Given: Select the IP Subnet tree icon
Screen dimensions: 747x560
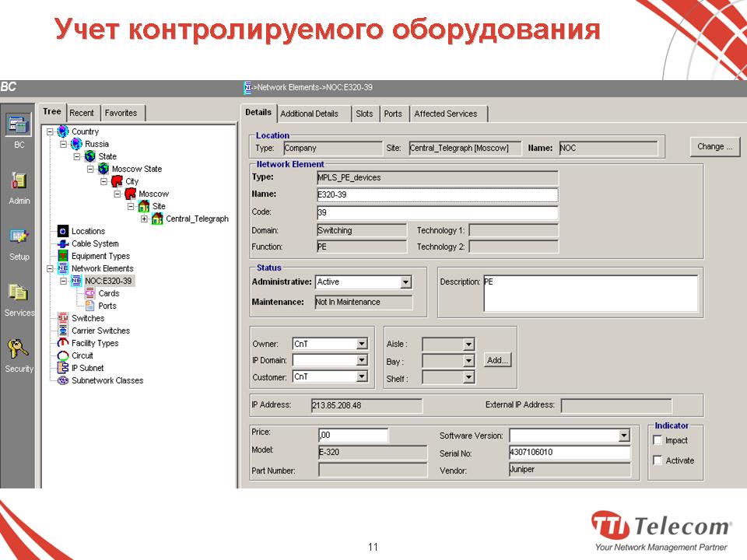Looking at the screenshot, I should point(64,368).
